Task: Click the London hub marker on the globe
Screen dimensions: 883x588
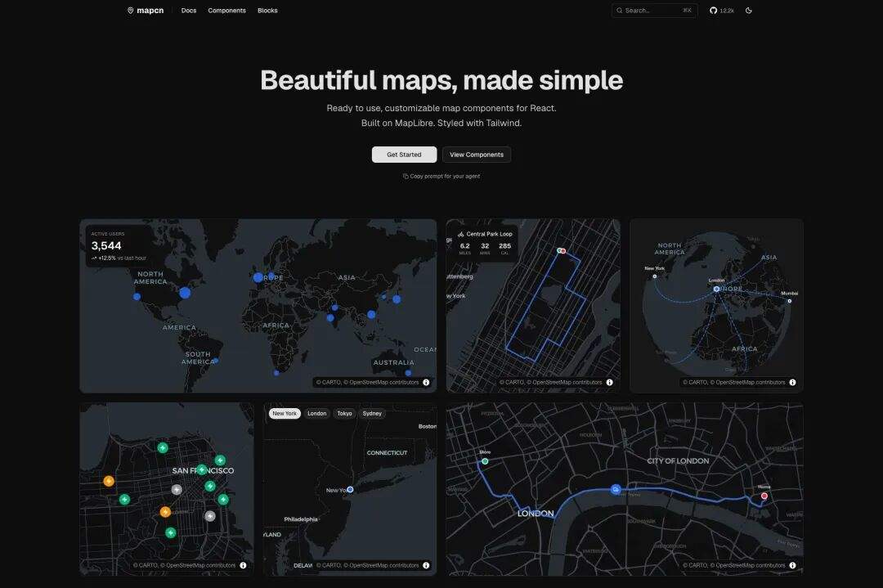Action: coord(716,289)
